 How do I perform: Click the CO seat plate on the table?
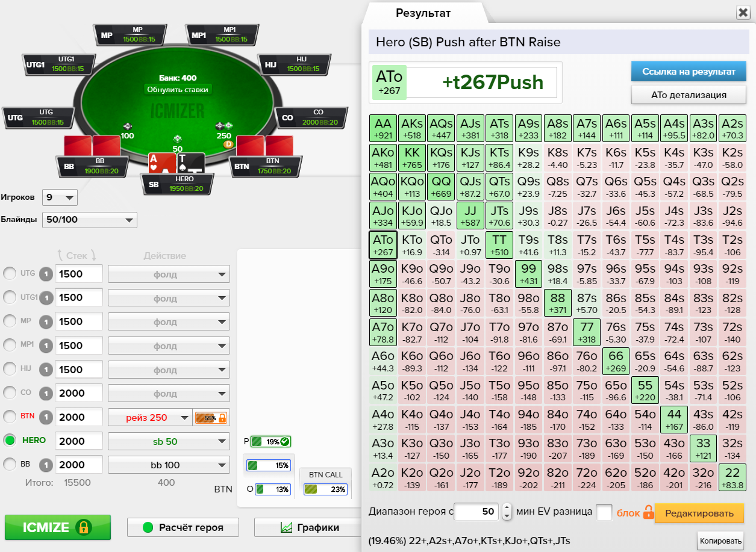point(312,117)
